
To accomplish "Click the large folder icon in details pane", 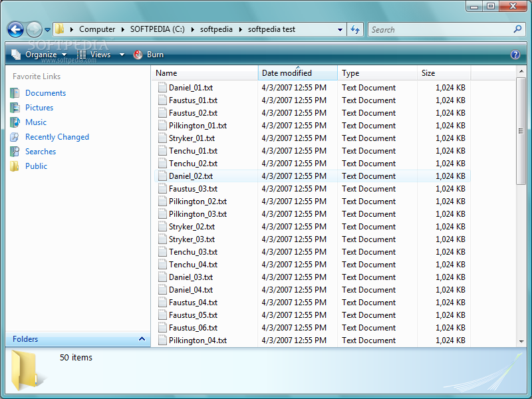I will (x=25, y=370).
